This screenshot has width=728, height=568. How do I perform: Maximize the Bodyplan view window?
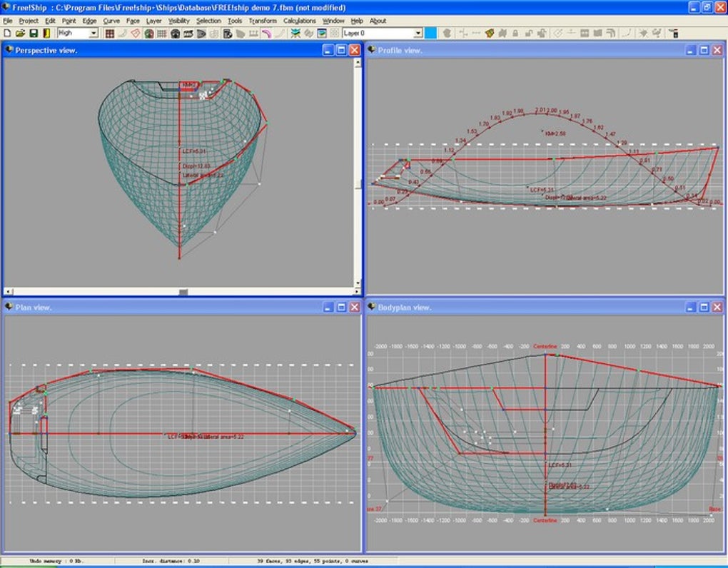(704, 308)
